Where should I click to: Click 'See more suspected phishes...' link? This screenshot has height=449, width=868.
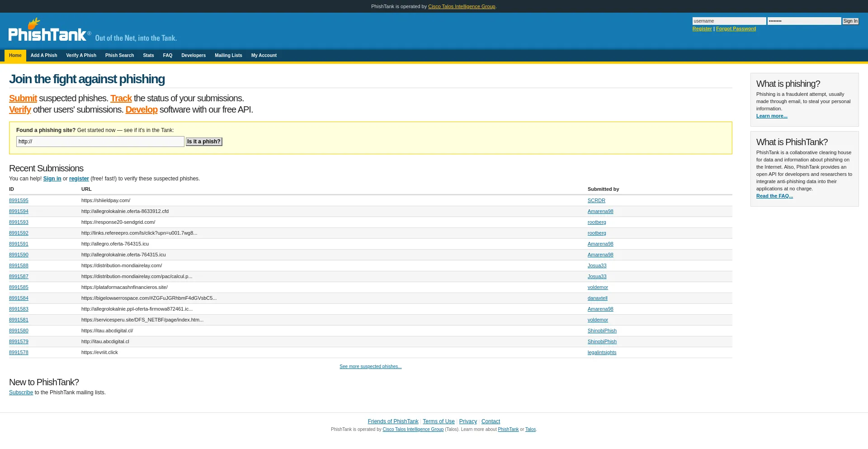click(370, 367)
